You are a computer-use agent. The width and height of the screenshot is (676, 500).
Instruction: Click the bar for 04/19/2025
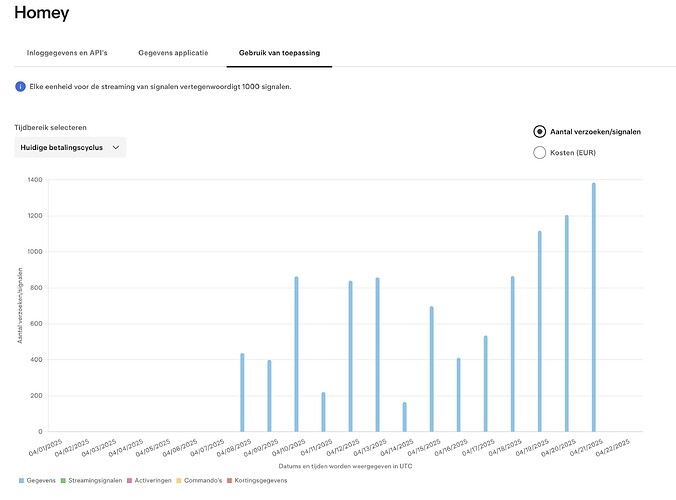point(539,331)
